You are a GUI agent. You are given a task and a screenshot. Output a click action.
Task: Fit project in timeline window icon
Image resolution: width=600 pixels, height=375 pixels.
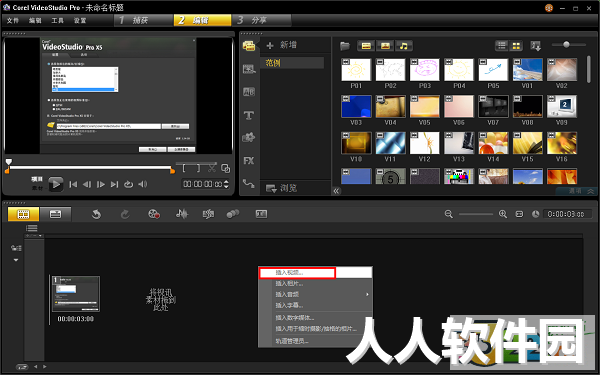pos(519,214)
